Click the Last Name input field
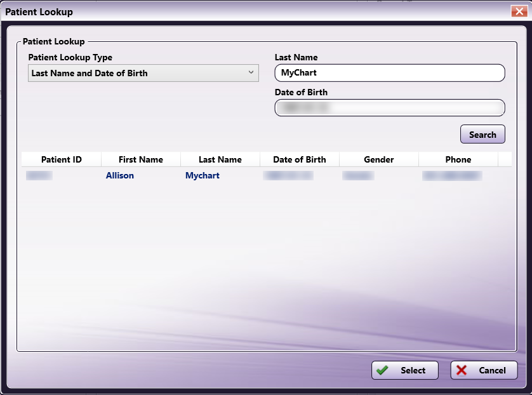Screen dimensions: 532x395 click(x=390, y=73)
